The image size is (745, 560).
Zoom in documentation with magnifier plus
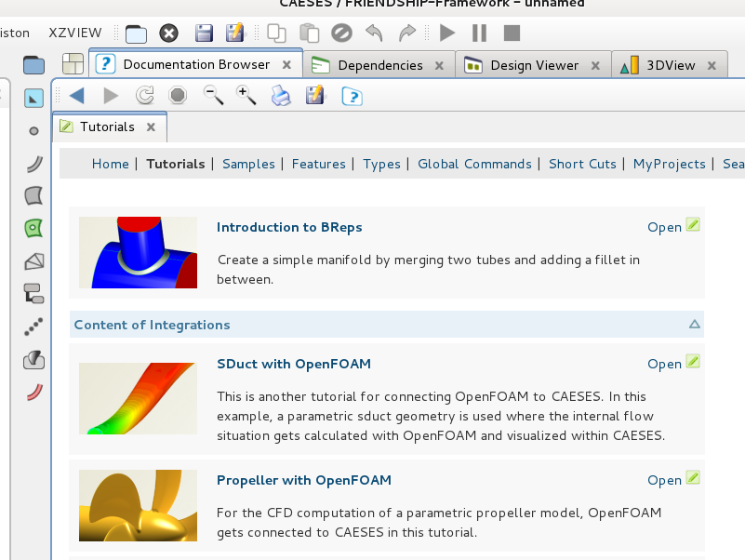(x=246, y=95)
